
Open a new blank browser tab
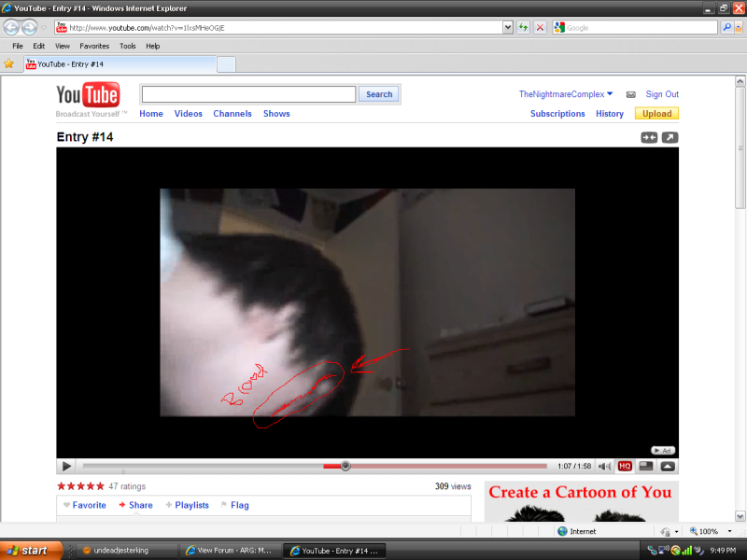pyautogui.click(x=226, y=64)
